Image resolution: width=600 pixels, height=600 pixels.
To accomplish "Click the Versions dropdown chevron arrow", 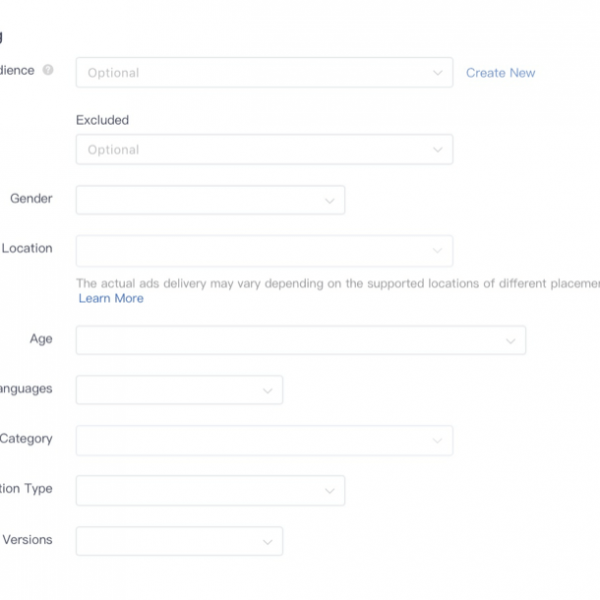I will (267, 542).
